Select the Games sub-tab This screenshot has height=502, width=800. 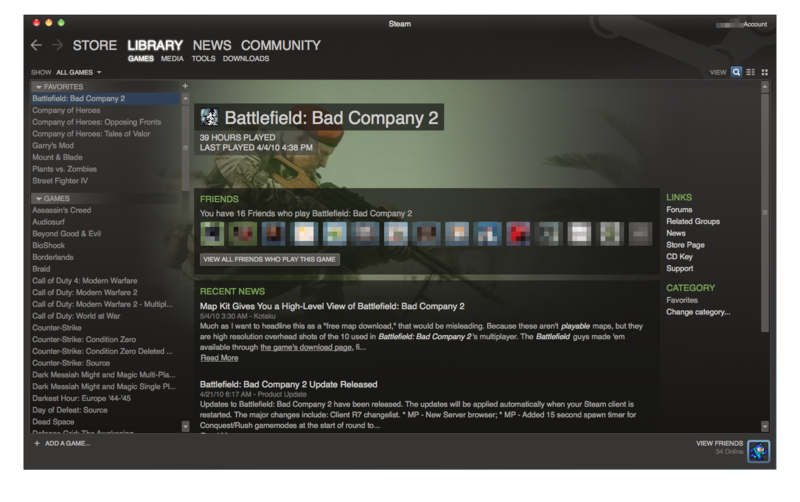[141, 59]
